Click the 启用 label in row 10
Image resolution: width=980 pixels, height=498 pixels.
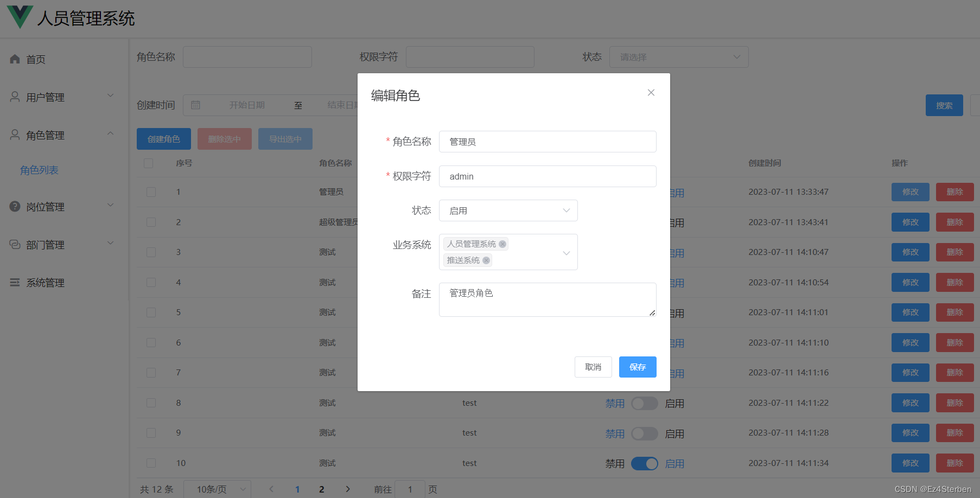point(674,464)
